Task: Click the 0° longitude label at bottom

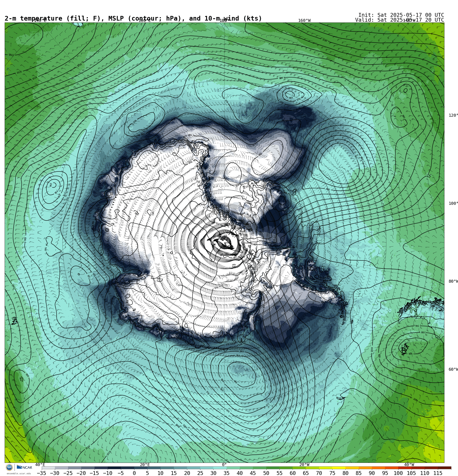Action: pos(224,465)
